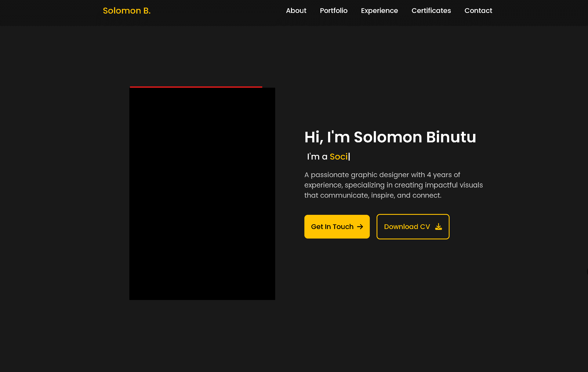The width and height of the screenshot is (588, 372).
Task: Open the About section
Action: (x=296, y=11)
